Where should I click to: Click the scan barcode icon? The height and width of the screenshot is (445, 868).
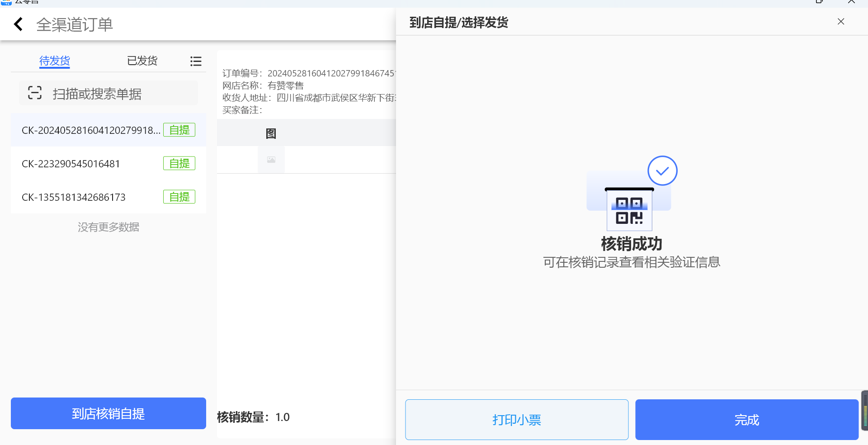(35, 93)
